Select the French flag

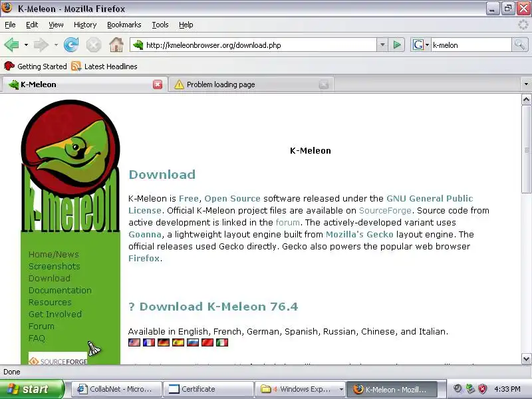point(149,342)
